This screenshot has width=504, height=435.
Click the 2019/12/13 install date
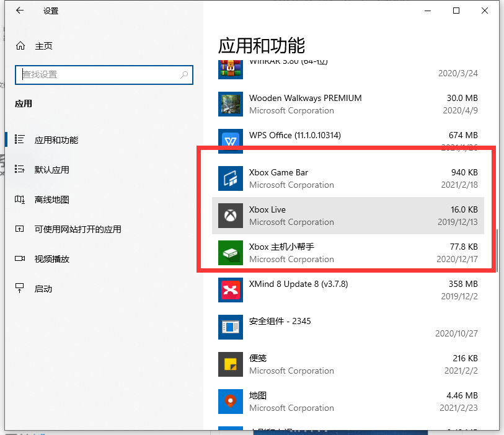pyautogui.click(x=458, y=222)
